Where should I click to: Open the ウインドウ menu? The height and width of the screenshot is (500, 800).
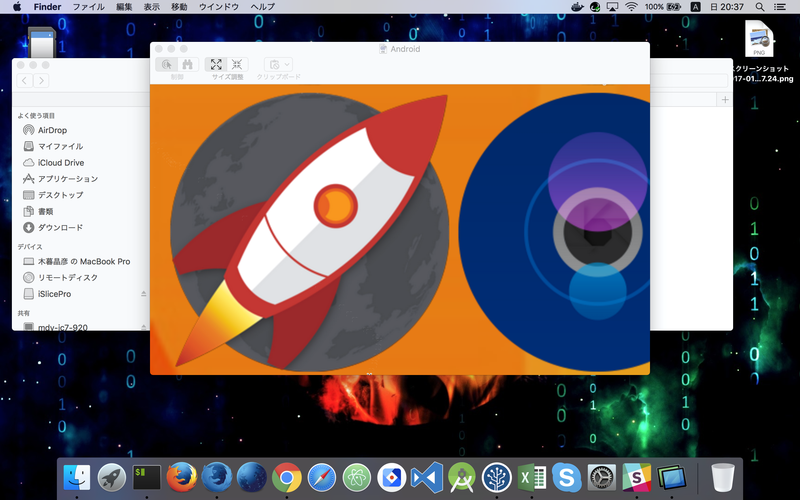pos(219,7)
